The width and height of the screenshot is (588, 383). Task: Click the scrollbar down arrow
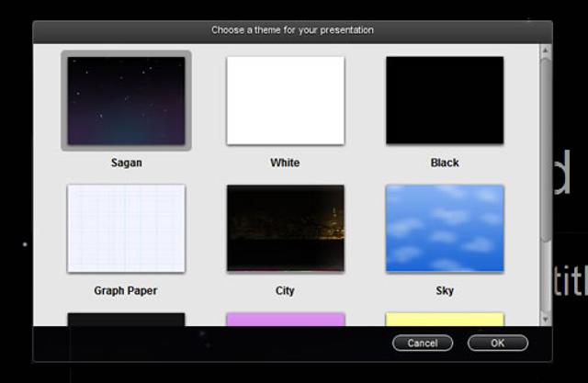tap(546, 318)
